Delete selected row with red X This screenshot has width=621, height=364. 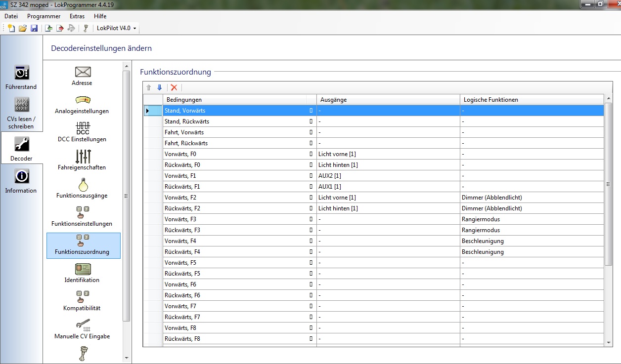point(174,87)
